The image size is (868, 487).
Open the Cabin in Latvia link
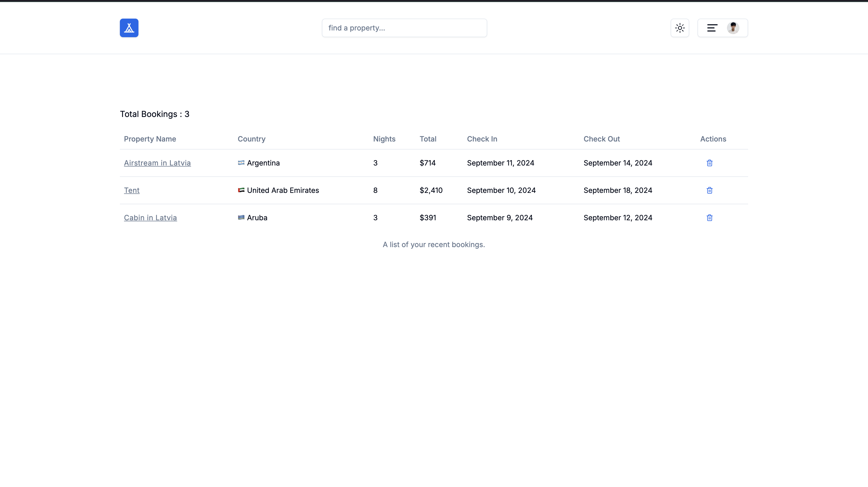coord(150,218)
